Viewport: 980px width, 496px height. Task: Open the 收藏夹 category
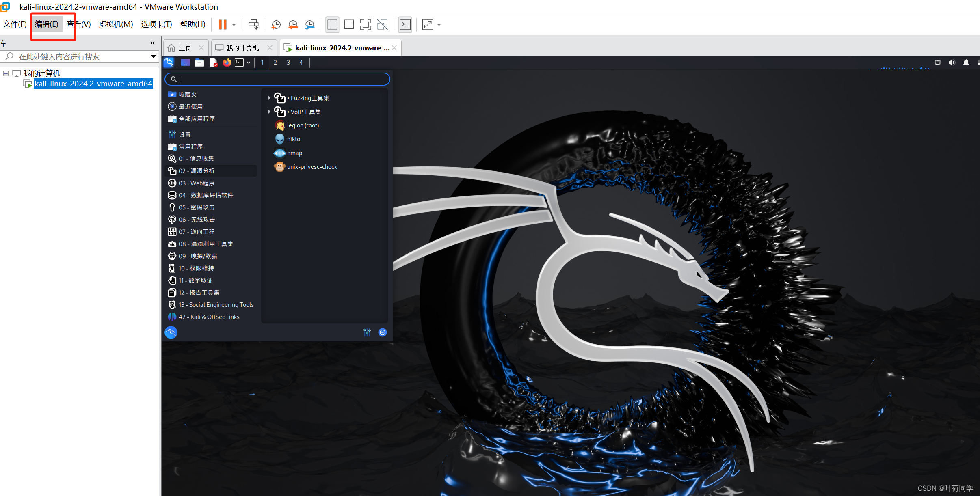211,94
